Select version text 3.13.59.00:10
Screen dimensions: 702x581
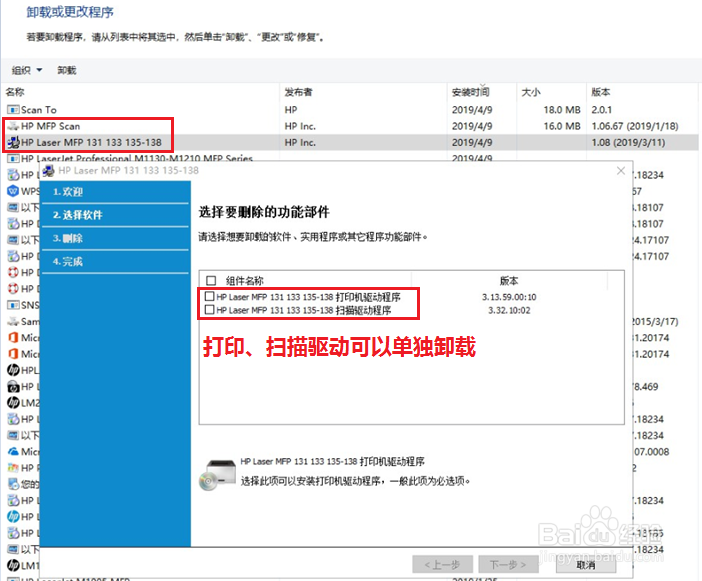(x=509, y=297)
